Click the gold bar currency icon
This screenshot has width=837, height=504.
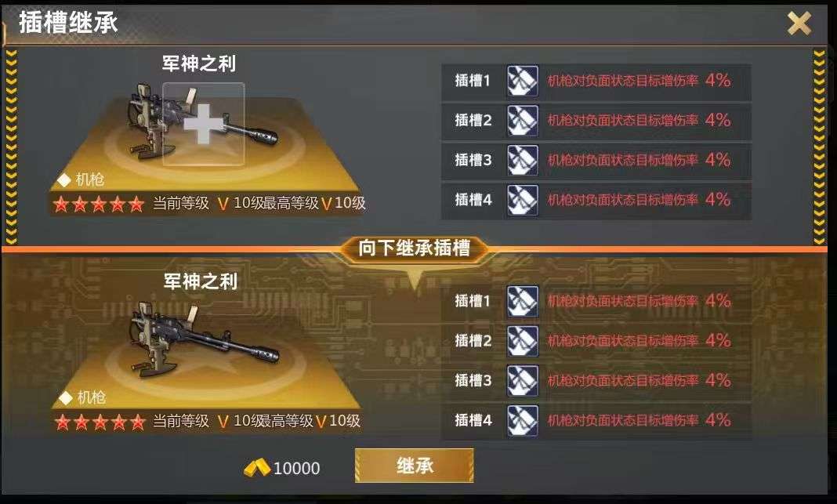[x=257, y=468]
